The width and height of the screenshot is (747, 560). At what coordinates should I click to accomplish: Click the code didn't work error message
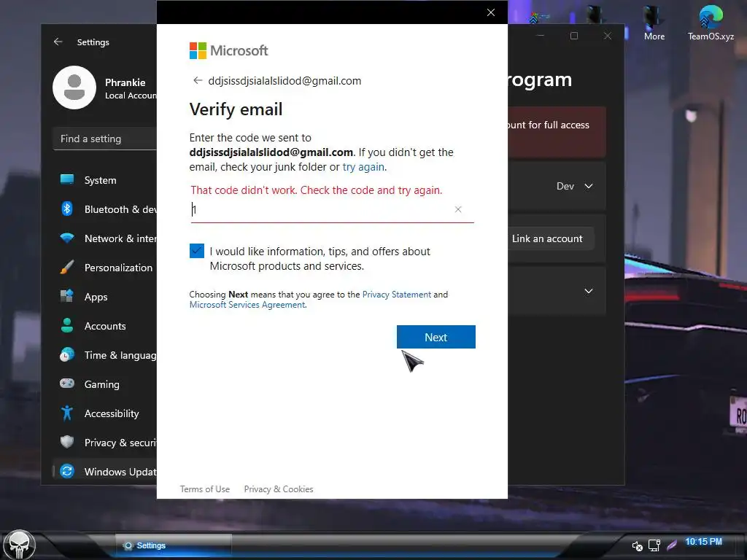click(x=317, y=190)
